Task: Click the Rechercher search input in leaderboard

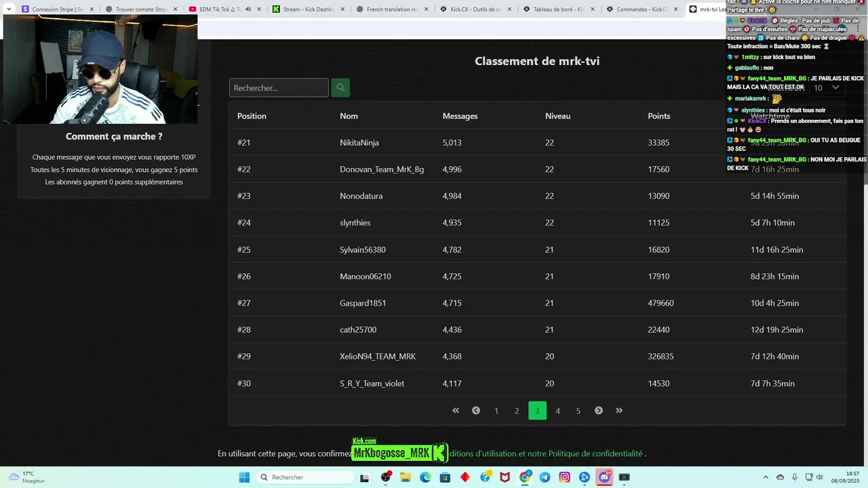Action: [x=279, y=87]
